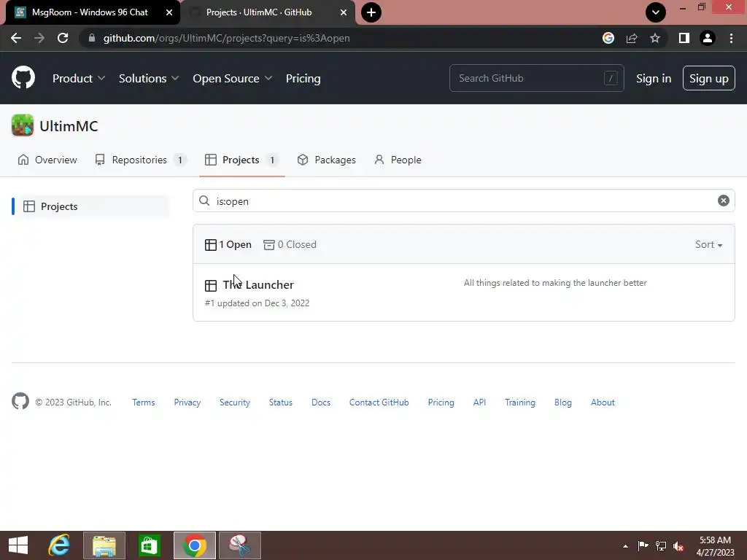The height and width of the screenshot is (560, 747).
Task: Open The Launcher project
Action: click(x=258, y=285)
